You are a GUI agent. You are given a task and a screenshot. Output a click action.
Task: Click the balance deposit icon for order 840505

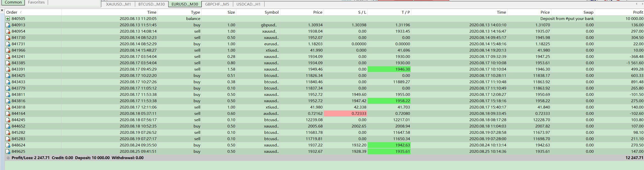click(8, 19)
